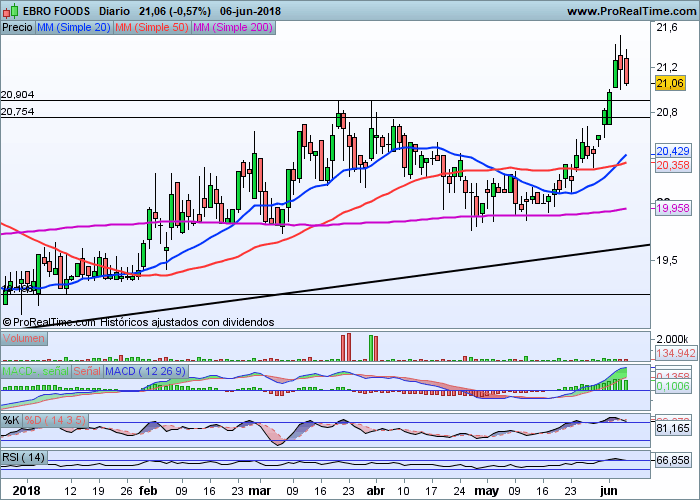Select the RSI ( 14) label
This screenshot has width=700, height=500.
pyautogui.click(x=24, y=457)
